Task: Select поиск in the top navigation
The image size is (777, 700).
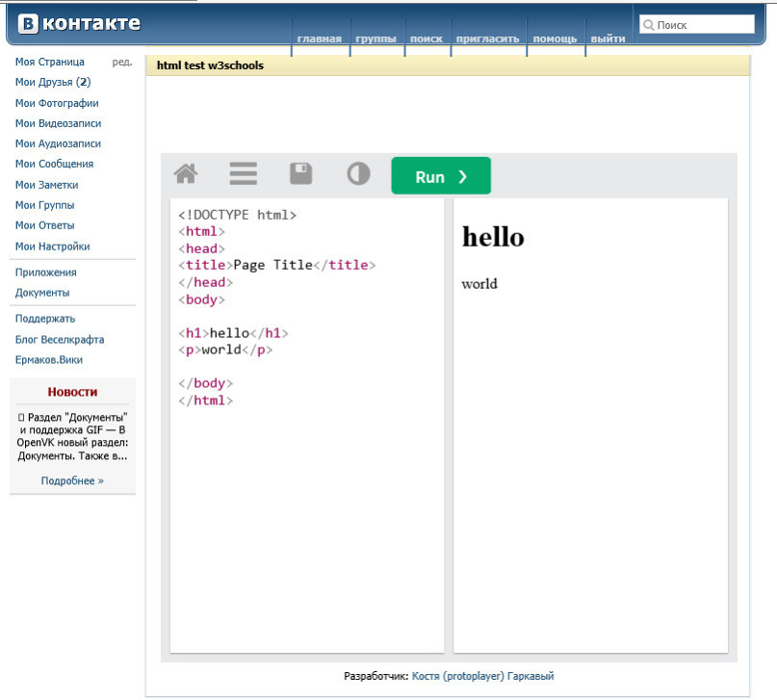Action: coord(426,39)
